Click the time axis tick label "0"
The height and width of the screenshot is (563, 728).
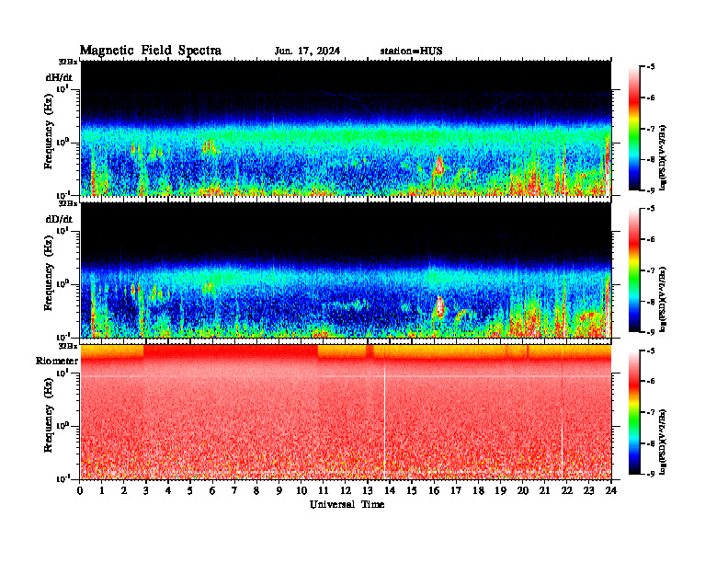80,490
